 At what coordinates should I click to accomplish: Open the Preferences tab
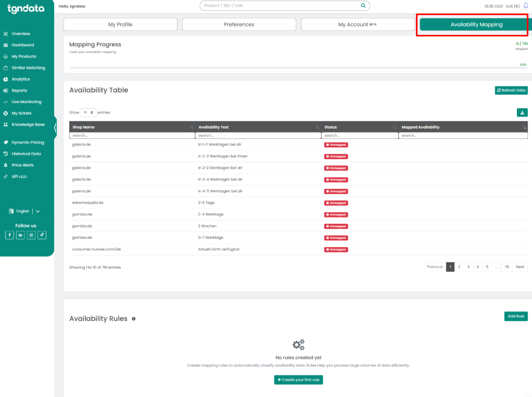click(239, 24)
